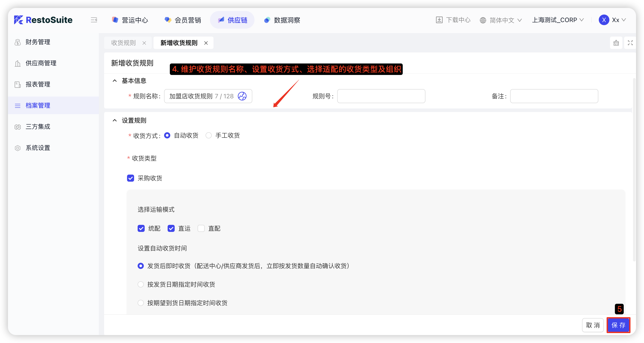The width and height of the screenshot is (644, 343).
Task: Open 系统设置 in the sidebar
Action: pos(38,148)
